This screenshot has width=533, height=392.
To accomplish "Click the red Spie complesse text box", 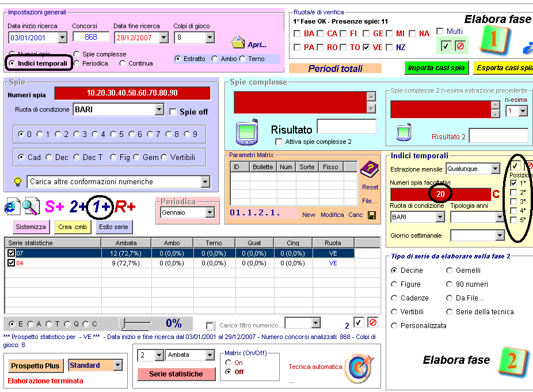I will tap(300, 102).
